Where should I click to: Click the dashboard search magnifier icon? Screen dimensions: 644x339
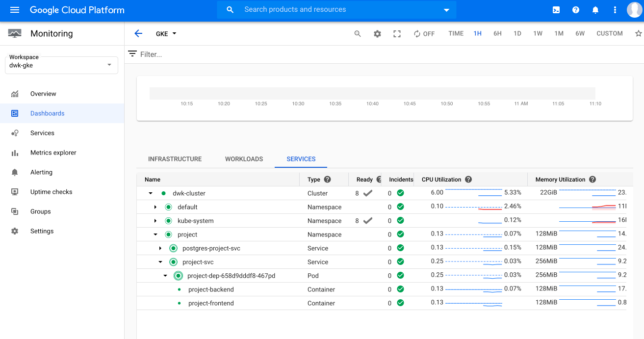(x=358, y=34)
